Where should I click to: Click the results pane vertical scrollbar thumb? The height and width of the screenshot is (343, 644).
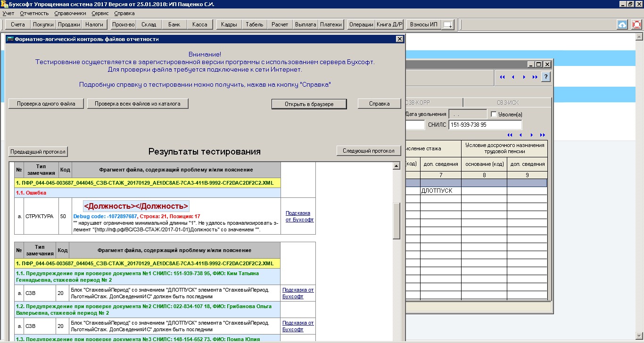click(x=396, y=221)
